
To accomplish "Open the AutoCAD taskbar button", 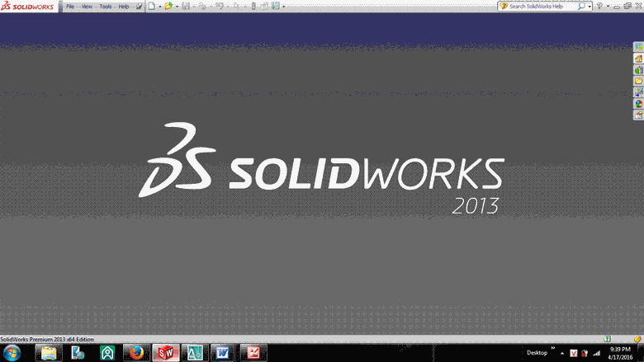I will click(x=195, y=353).
